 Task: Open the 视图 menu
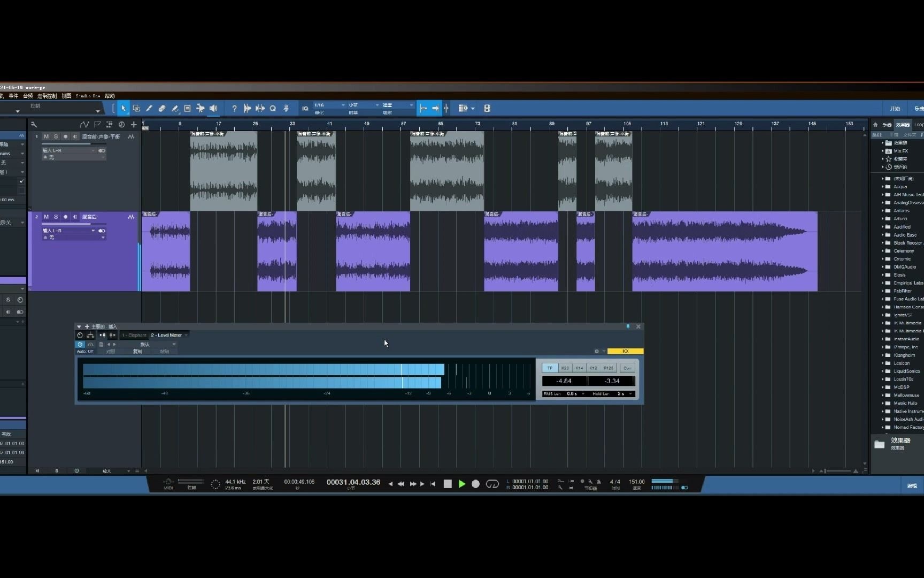(x=66, y=96)
